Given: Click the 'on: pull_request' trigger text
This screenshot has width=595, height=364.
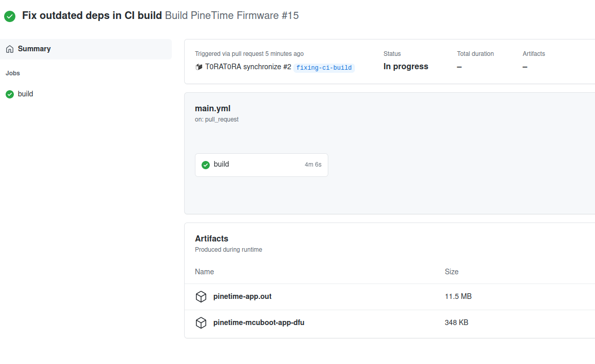Looking at the screenshot, I should [216, 119].
